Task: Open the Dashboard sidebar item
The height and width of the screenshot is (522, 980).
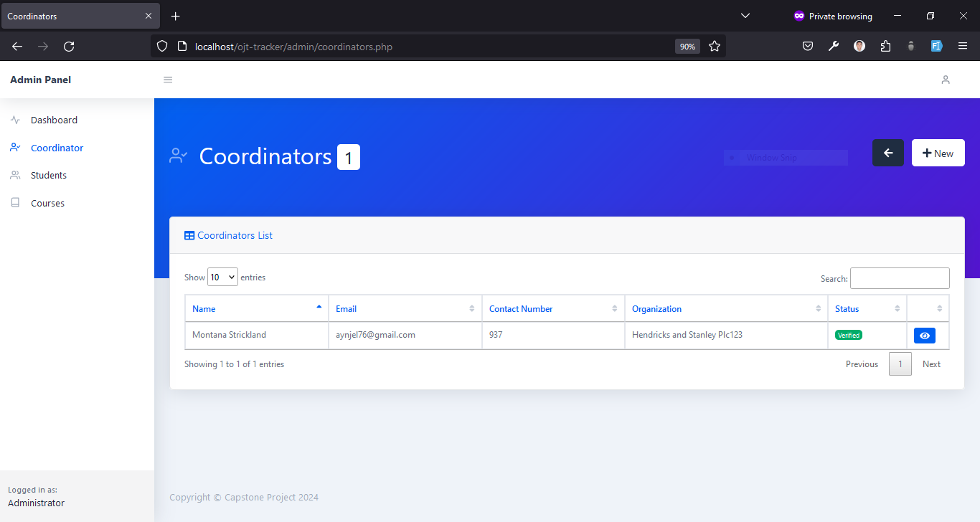Action: [54, 120]
